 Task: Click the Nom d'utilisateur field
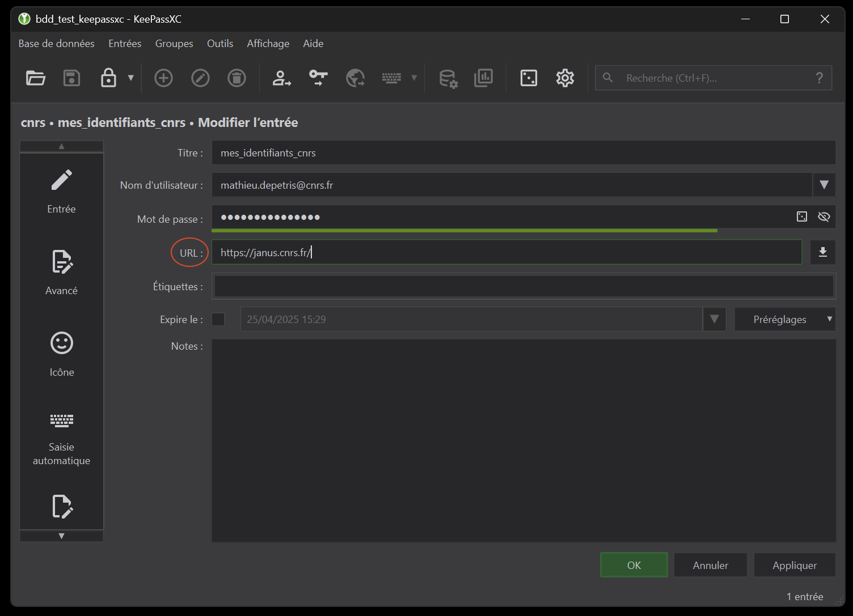tap(512, 185)
